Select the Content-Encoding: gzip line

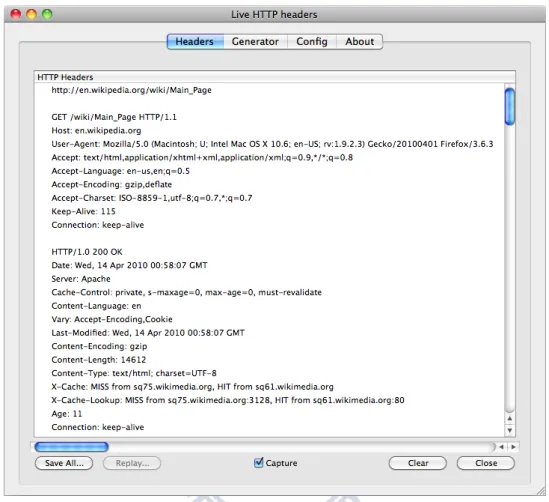pyautogui.click(x=99, y=346)
